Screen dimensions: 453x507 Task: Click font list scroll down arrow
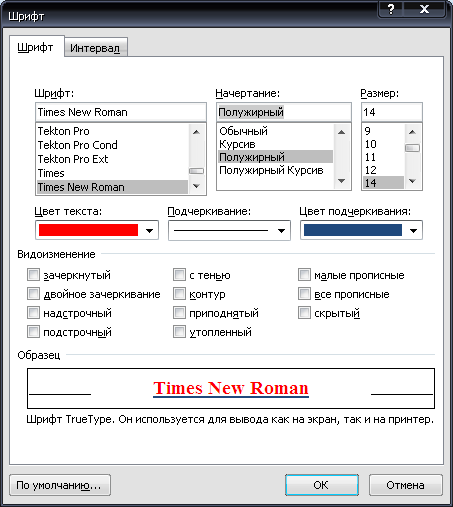pos(196,186)
